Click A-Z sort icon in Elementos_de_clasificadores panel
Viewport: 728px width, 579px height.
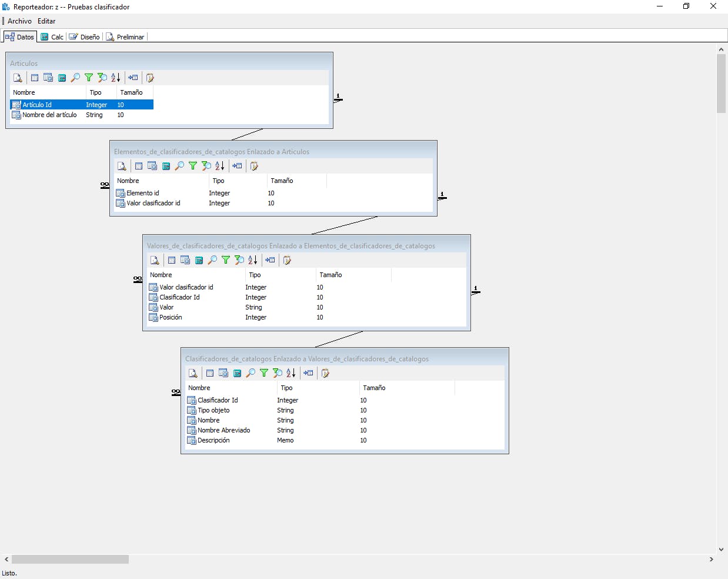[220, 166]
